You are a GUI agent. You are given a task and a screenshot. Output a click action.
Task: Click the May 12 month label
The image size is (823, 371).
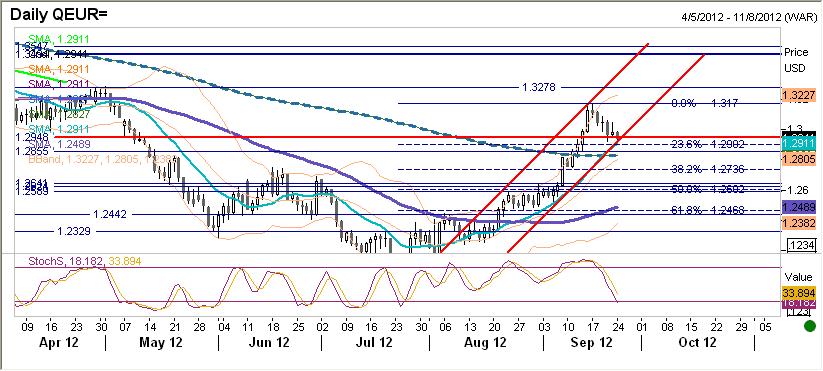click(x=162, y=343)
